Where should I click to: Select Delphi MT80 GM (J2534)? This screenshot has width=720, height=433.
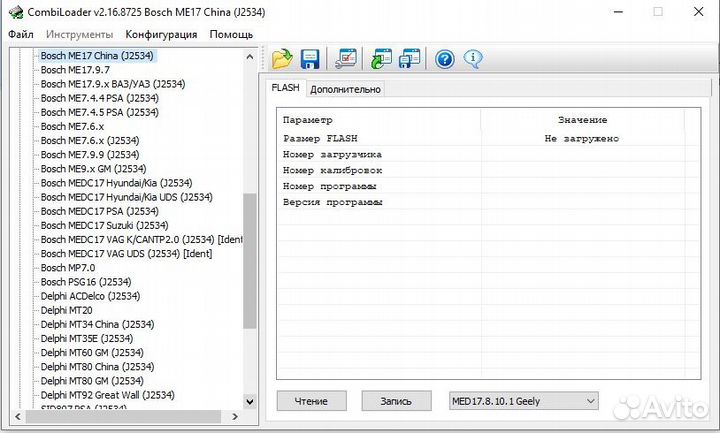(92, 381)
